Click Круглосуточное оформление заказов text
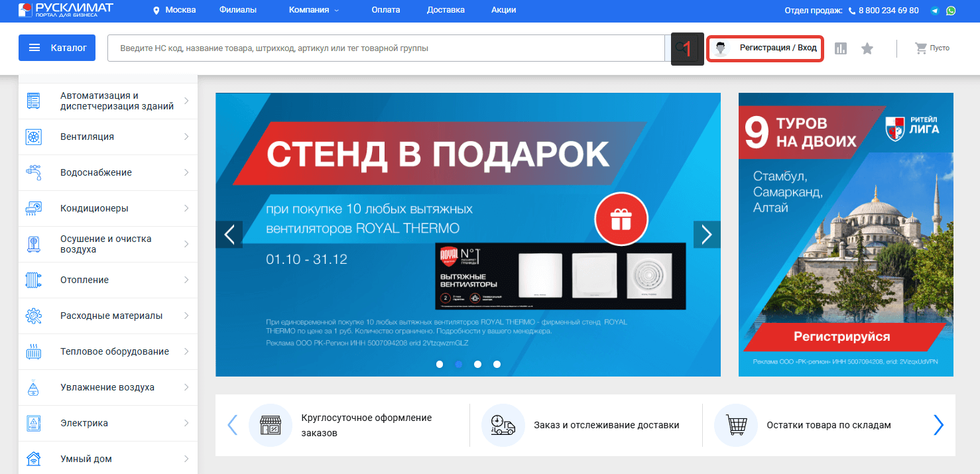This screenshot has width=980, height=474. [x=367, y=425]
